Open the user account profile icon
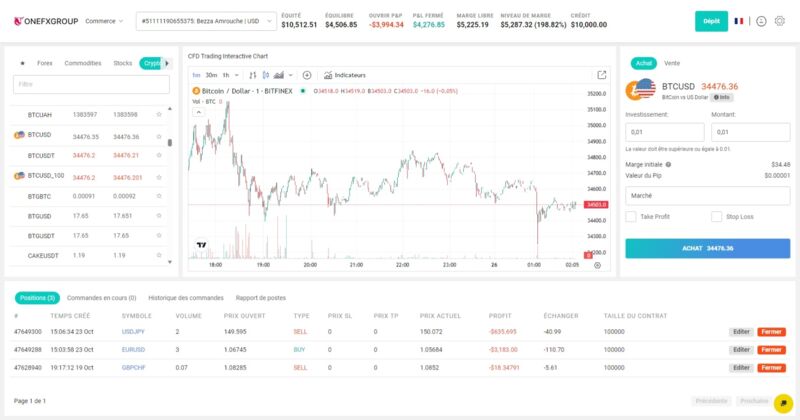 [761, 21]
